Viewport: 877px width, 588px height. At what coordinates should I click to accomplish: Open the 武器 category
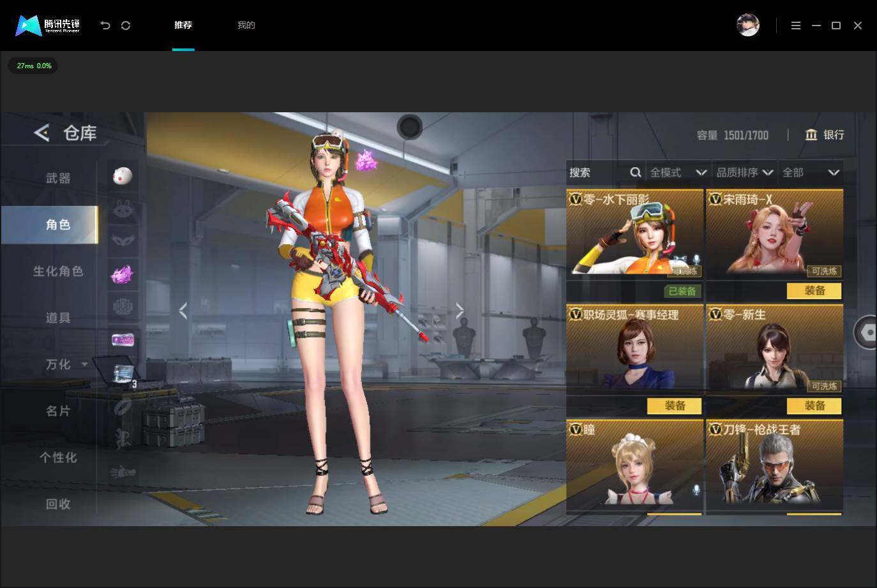click(58, 178)
